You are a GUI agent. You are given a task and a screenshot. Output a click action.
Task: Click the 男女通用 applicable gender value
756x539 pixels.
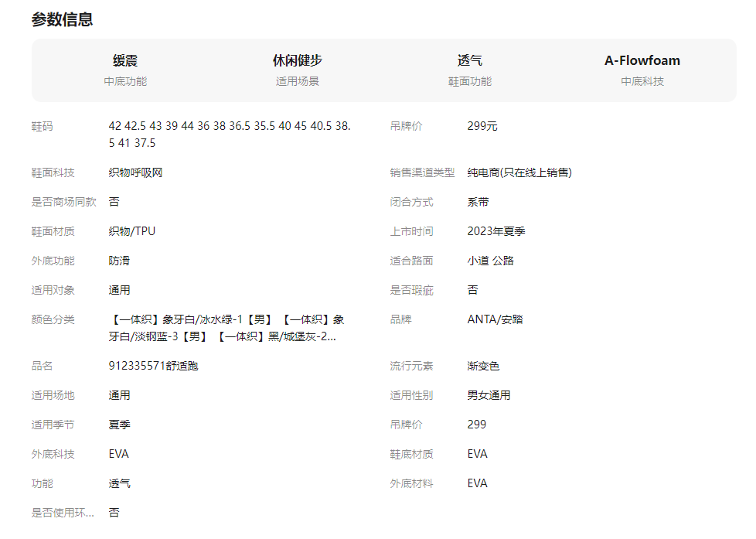point(489,395)
